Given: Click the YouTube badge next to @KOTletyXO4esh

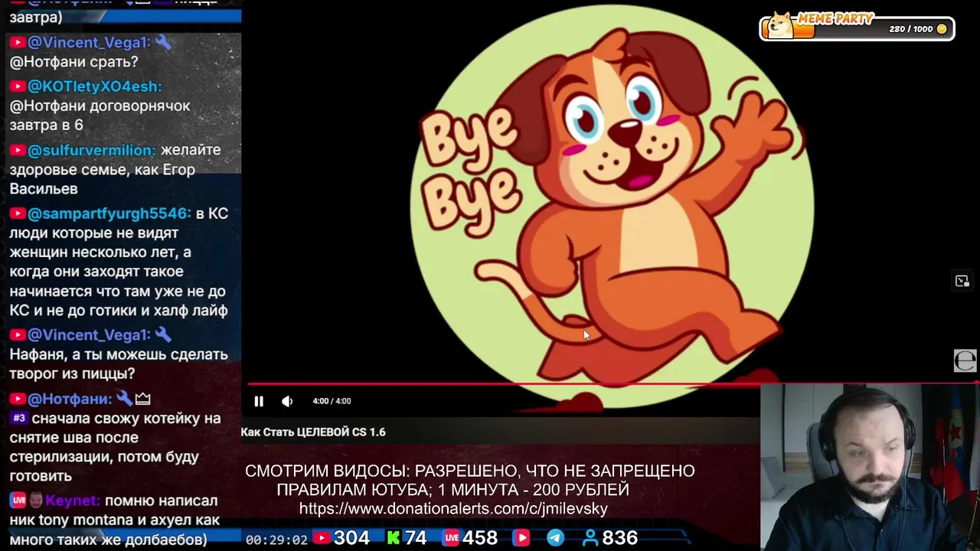Looking at the screenshot, I should [18, 86].
